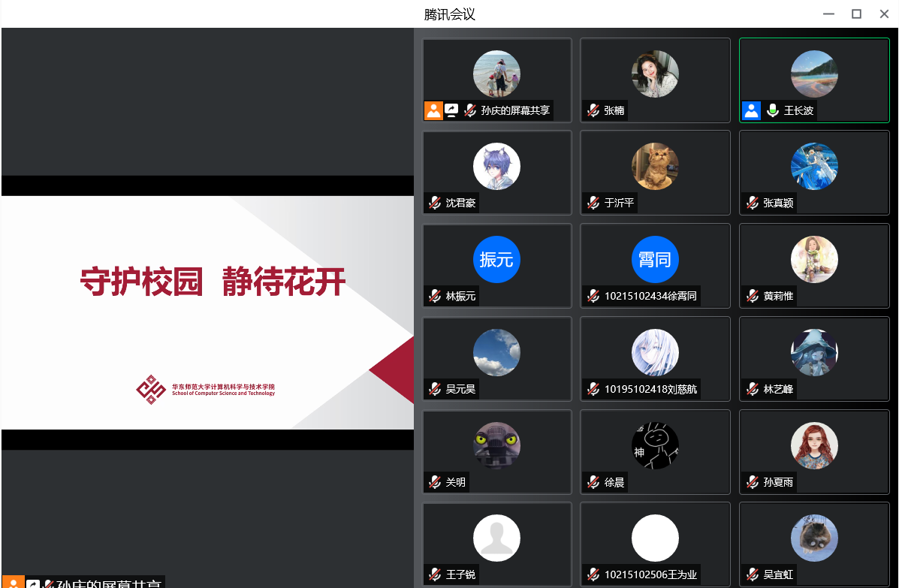Click the muted mic icon beside 林艺峰
The width and height of the screenshot is (899, 588).
coord(753,389)
